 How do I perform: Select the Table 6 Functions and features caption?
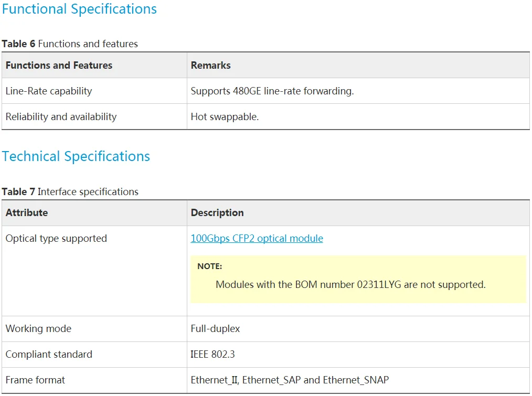click(x=70, y=44)
